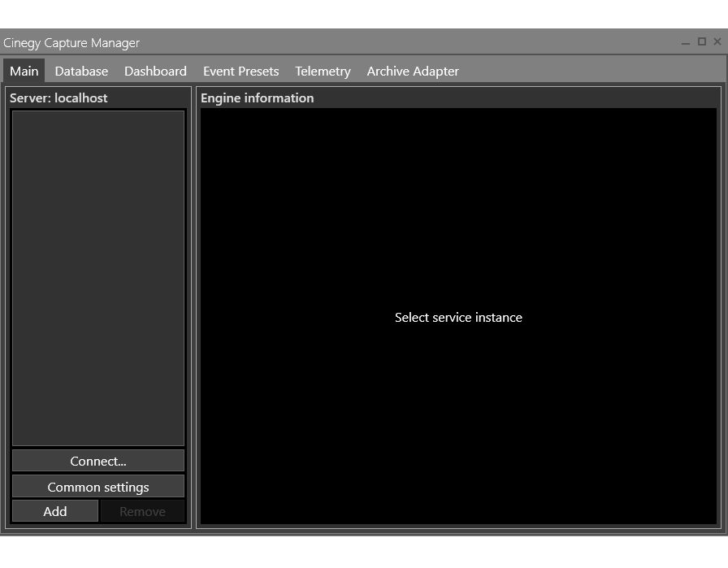View the Telemetry tab
The height and width of the screenshot is (568, 728).
pyautogui.click(x=323, y=72)
